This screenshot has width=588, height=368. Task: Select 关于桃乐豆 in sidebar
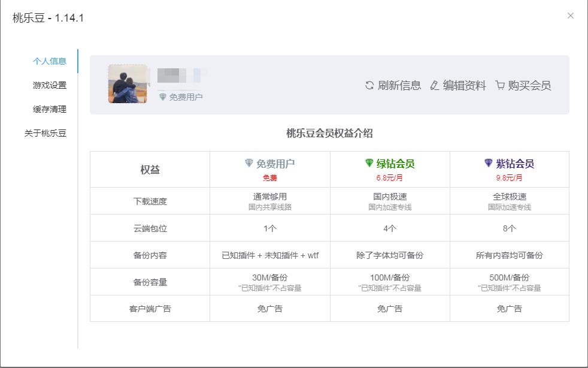[46, 133]
